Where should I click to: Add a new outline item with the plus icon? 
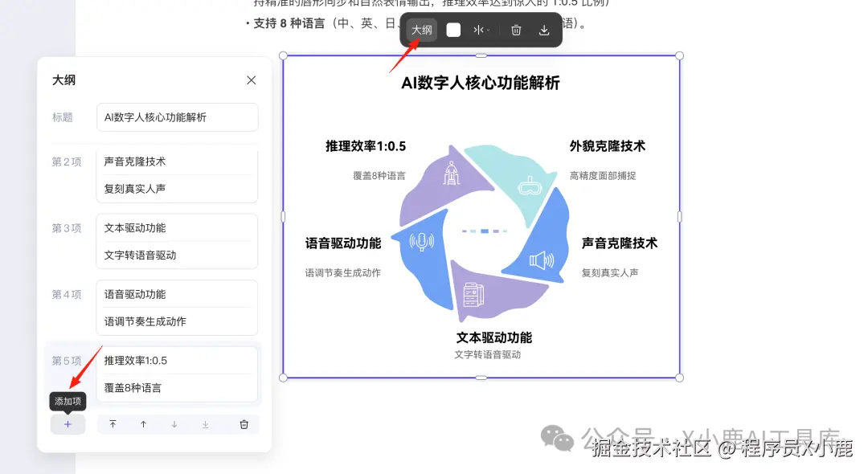coord(68,423)
